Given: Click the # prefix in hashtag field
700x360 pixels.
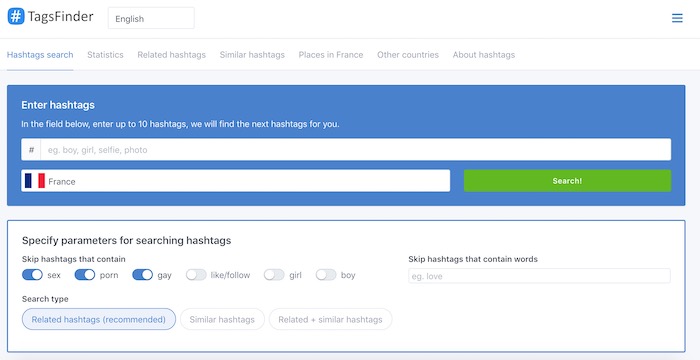Looking at the screenshot, I should click(x=31, y=150).
